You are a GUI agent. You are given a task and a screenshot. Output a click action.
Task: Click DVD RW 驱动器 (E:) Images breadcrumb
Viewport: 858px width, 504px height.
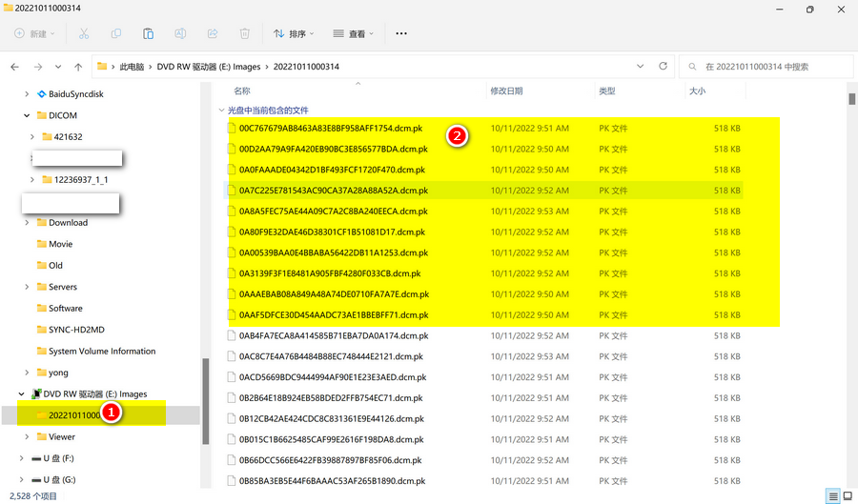point(209,67)
